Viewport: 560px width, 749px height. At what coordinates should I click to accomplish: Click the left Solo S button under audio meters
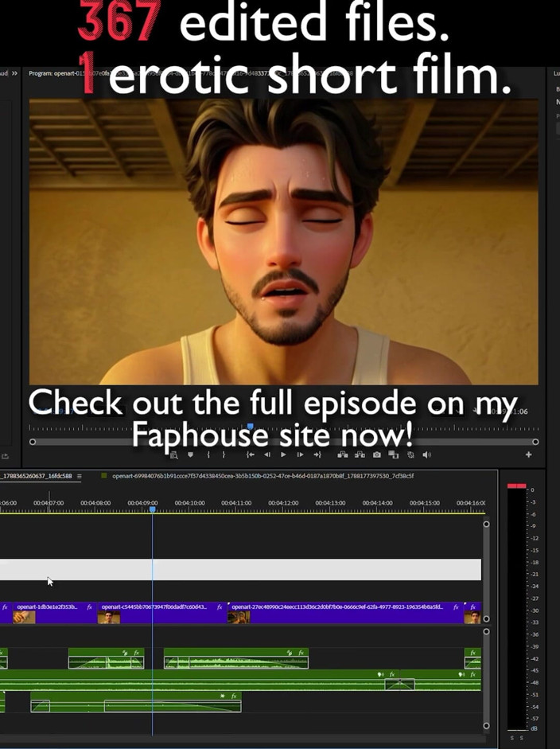(x=513, y=738)
